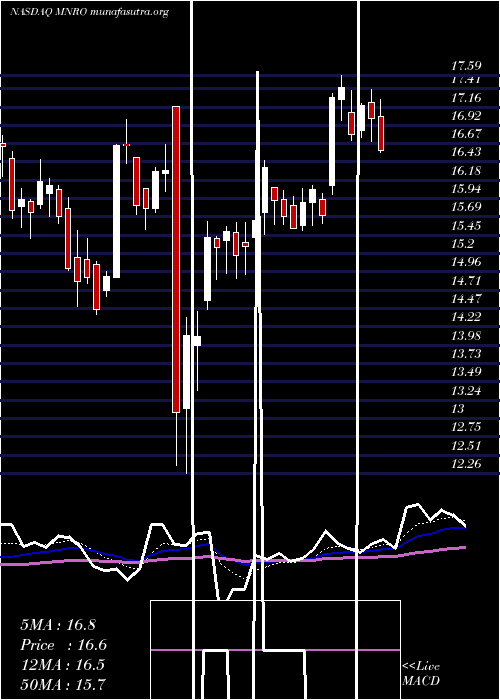Click the 14.22 price axis label
This screenshot has height=700, width=500.
pyautogui.click(x=466, y=317)
